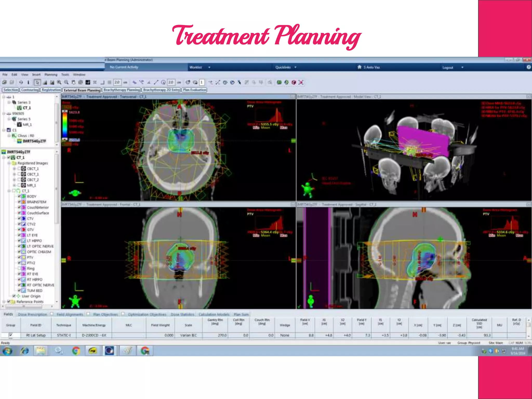532x399 pixels.
Task: Click the green dose calculation icon
Action: point(279,82)
